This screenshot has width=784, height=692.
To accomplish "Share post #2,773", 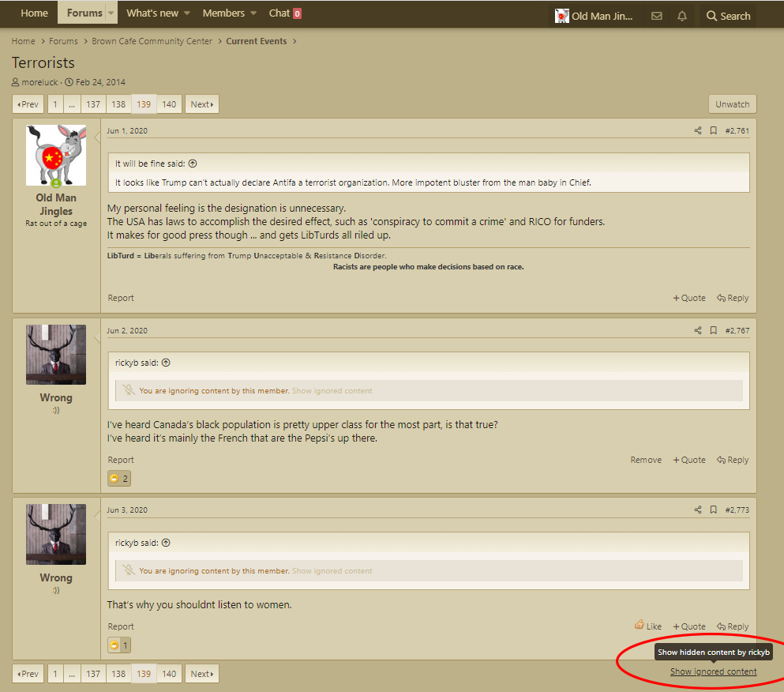I will [697, 510].
